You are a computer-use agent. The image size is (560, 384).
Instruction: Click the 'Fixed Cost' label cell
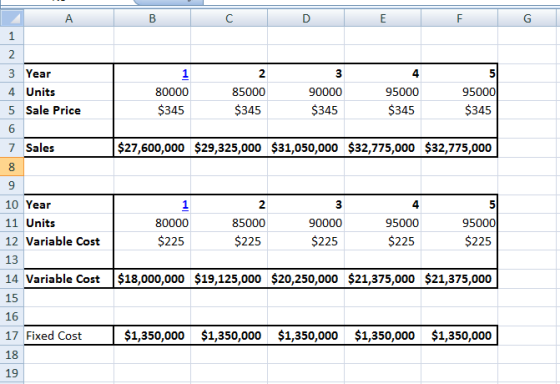point(69,336)
